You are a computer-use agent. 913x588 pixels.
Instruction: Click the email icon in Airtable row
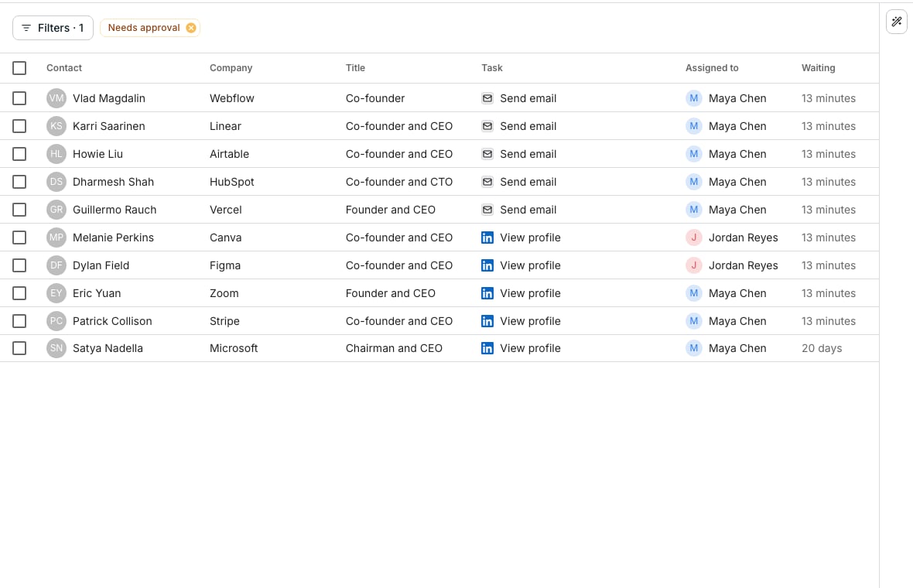(487, 154)
